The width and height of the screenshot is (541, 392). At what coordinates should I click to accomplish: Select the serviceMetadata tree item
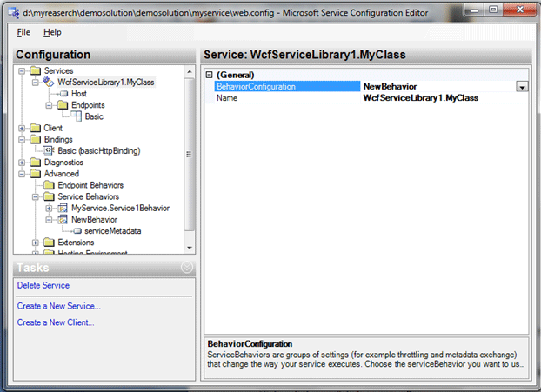113,231
